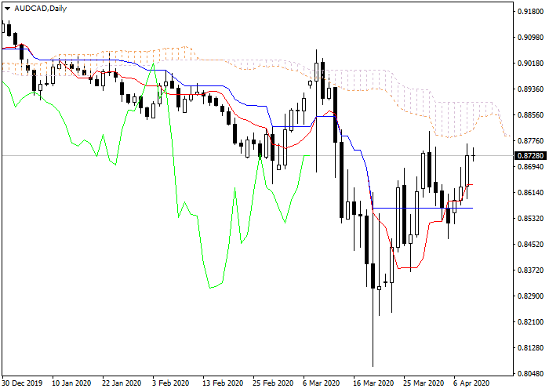The image size is (549, 392).
Task: Select the 0.84520 price axis label
Action: pos(530,245)
